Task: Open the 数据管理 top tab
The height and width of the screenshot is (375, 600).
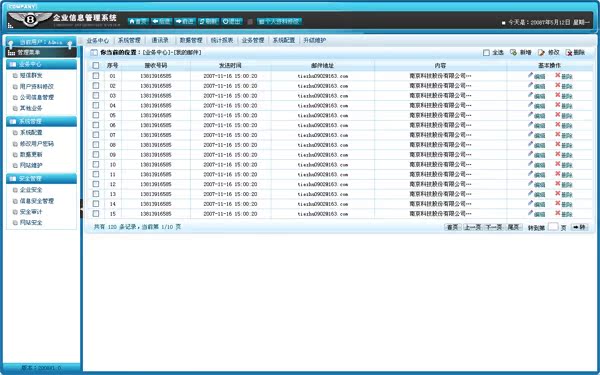Action: pos(191,40)
